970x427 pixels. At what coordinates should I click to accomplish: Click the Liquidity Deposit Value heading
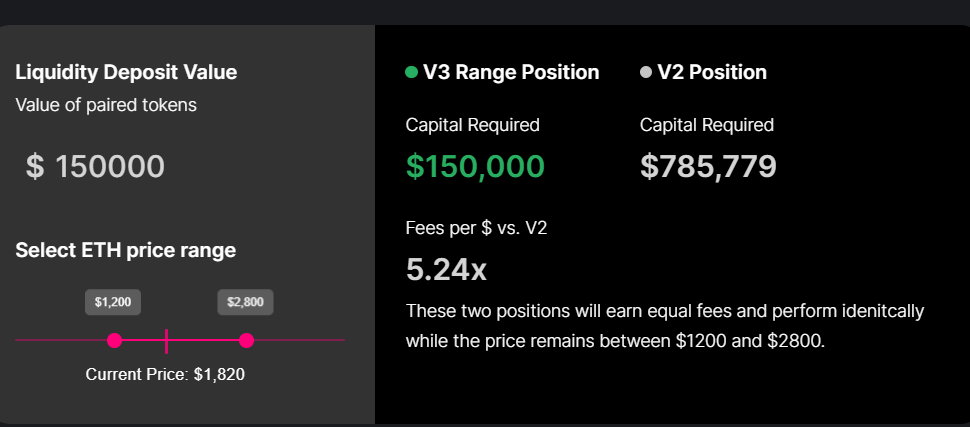127,72
